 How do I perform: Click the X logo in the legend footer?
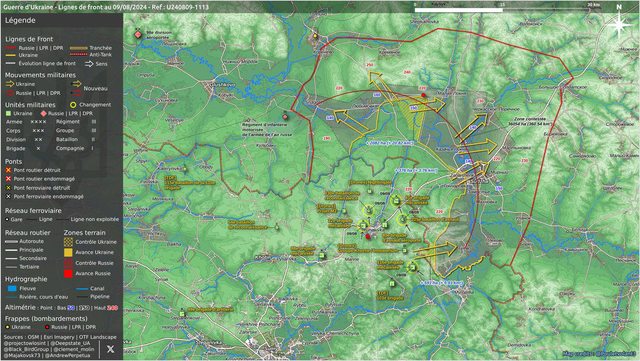pos(110,349)
